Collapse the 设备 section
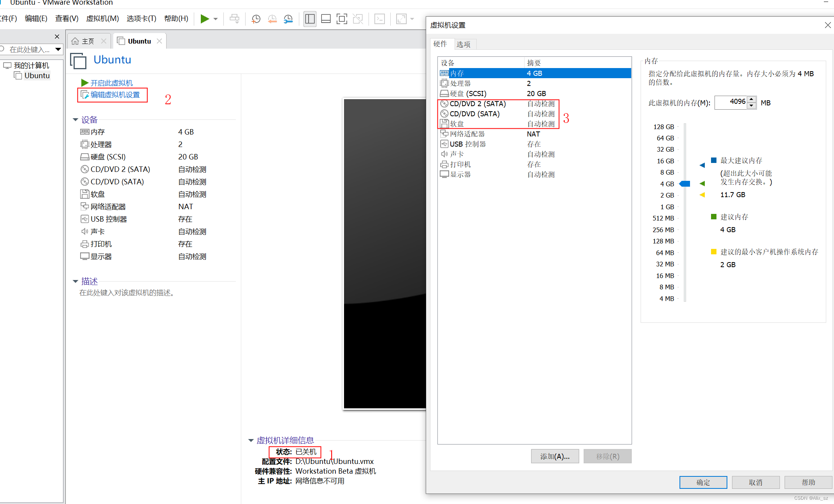Screen dimensions: 834x504 tap(75, 120)
